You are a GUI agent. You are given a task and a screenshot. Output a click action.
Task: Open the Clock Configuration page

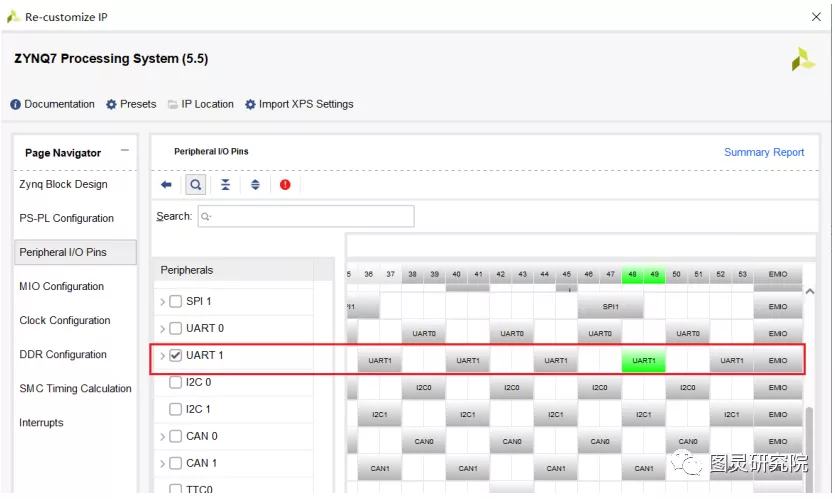click(65, 321)
